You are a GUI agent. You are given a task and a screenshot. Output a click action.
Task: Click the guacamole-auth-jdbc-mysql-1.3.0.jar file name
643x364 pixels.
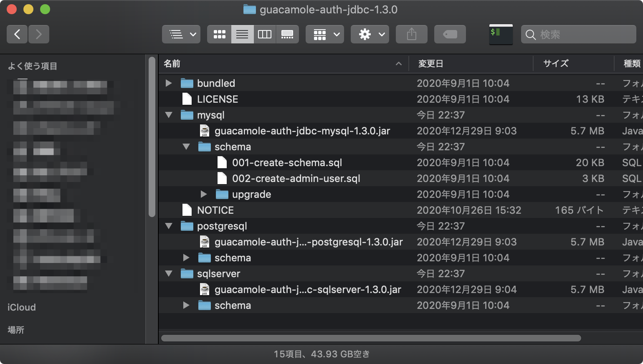(302, 131)
